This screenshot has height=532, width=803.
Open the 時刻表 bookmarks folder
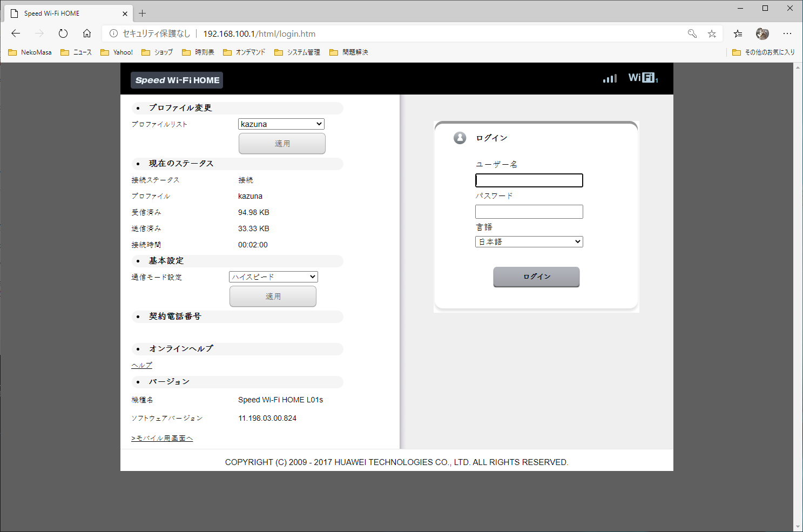(198, 52)
